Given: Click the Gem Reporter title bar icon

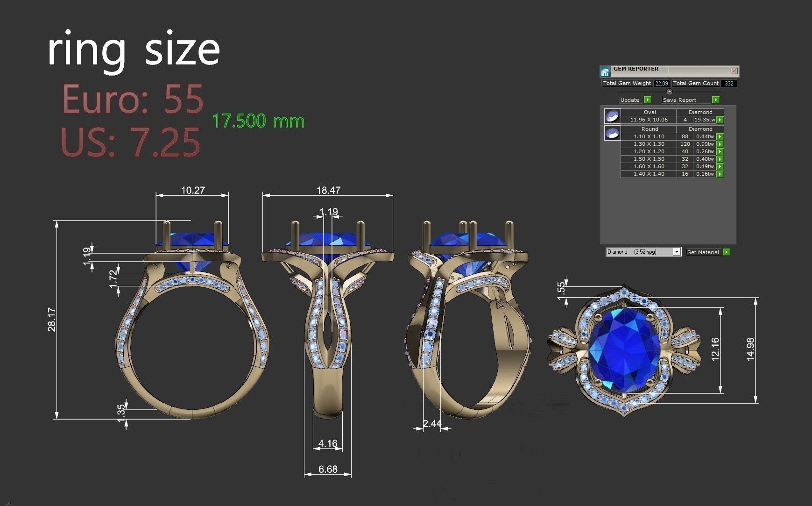Looking at the screenshot, I should [x=605, y=71].
